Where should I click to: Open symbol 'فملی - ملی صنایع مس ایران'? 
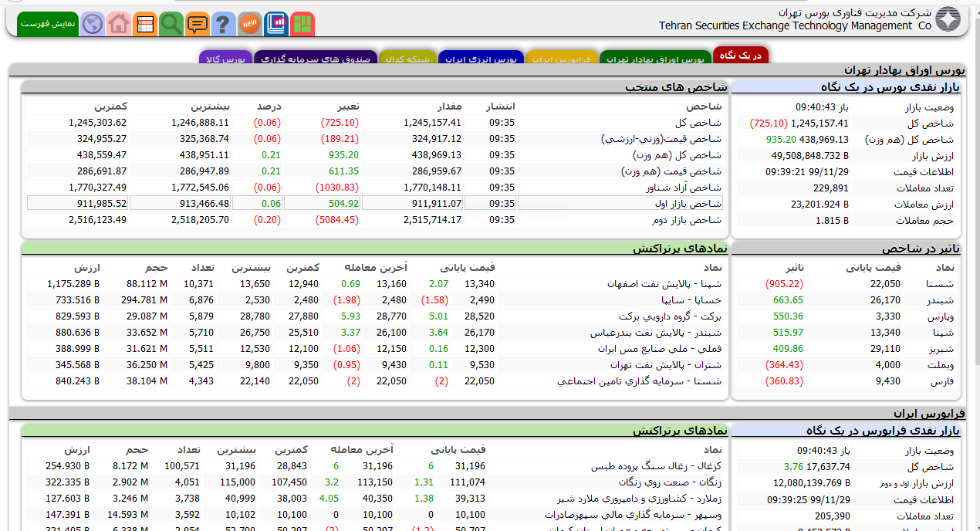(x=660, y=349)
